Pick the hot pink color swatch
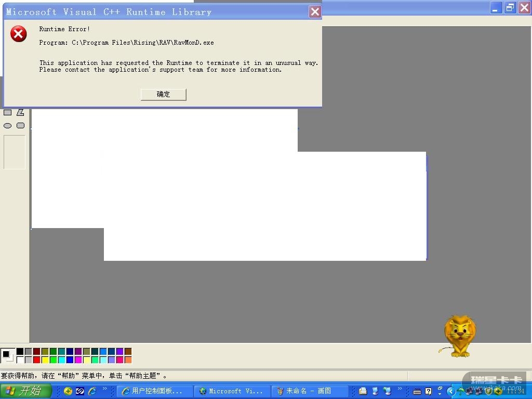This screenshot has width=532, height=399. click(x=120, y=360)
